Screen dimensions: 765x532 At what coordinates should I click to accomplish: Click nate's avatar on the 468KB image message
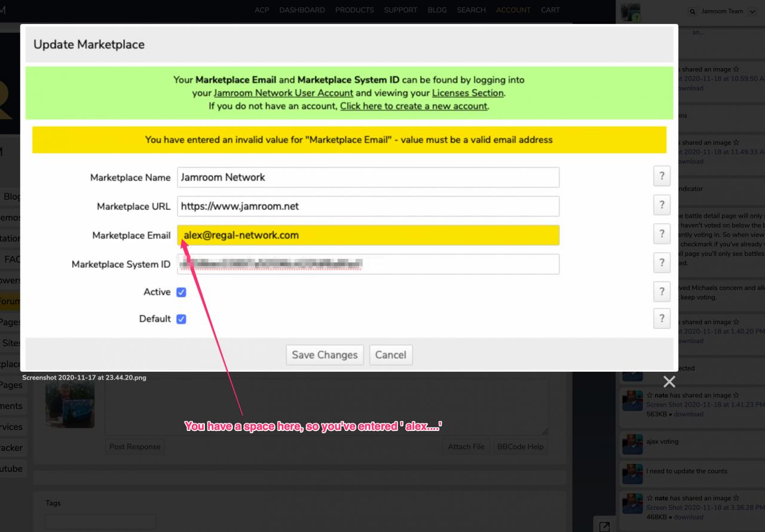[632, 503]
